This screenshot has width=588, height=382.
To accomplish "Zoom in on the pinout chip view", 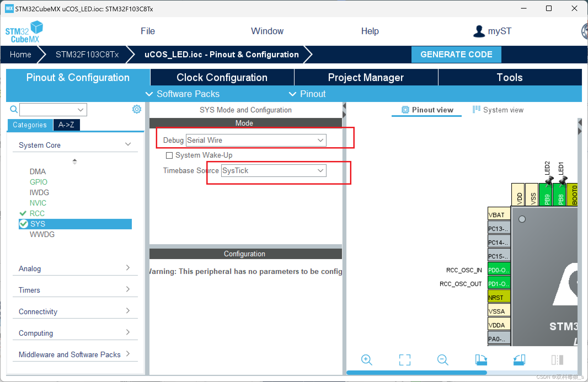I will [367, 360].
